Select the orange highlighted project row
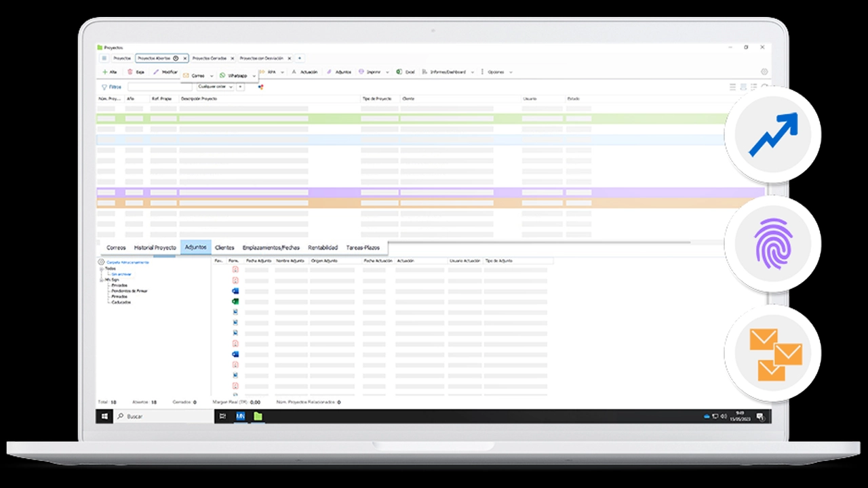868x488 pixels. pyautogui.click(x=431, y=203)
